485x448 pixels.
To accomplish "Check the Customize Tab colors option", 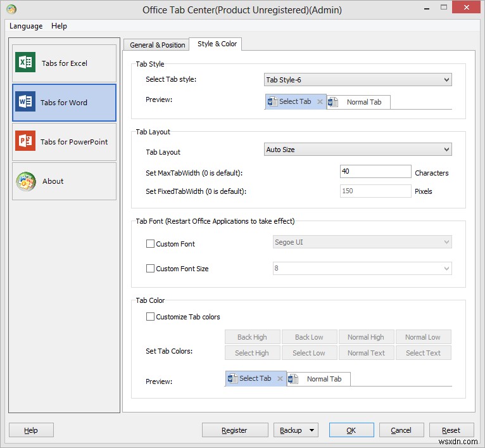I will (x=151, y=317).
